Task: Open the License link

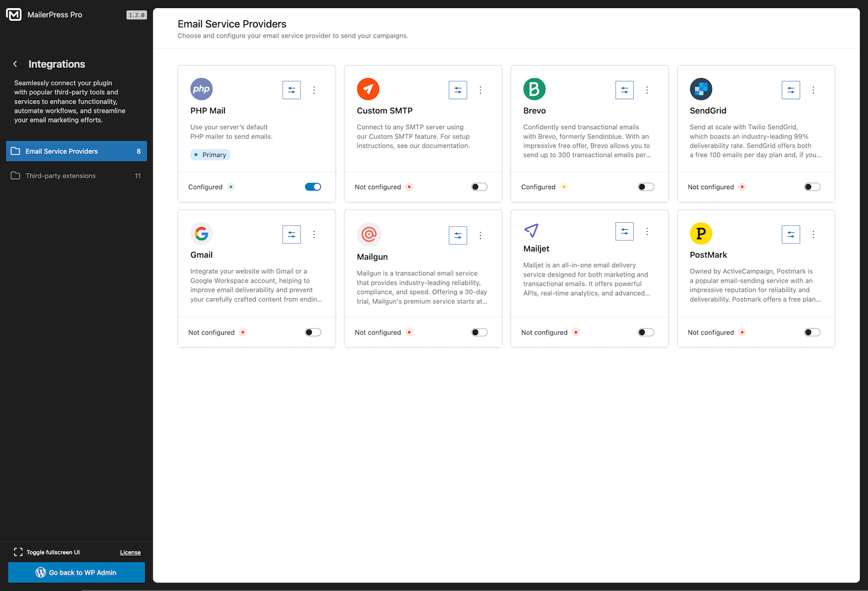Action: point(130,552)
